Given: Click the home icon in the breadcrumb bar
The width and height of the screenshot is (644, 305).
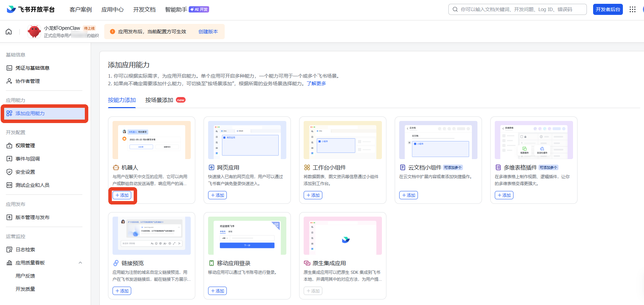Looking at the screenshot, I should click(x=9, y=32).
